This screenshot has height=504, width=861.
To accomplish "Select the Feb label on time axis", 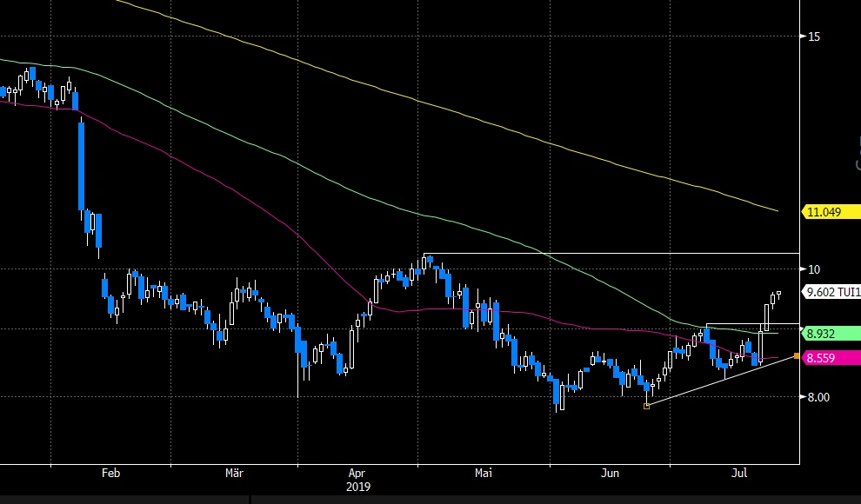I will pos(110,474).
